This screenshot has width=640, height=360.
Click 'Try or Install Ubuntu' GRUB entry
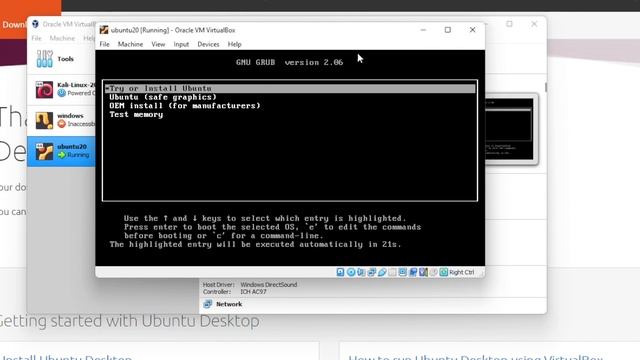pyautogui.click(x=290, y=88)
